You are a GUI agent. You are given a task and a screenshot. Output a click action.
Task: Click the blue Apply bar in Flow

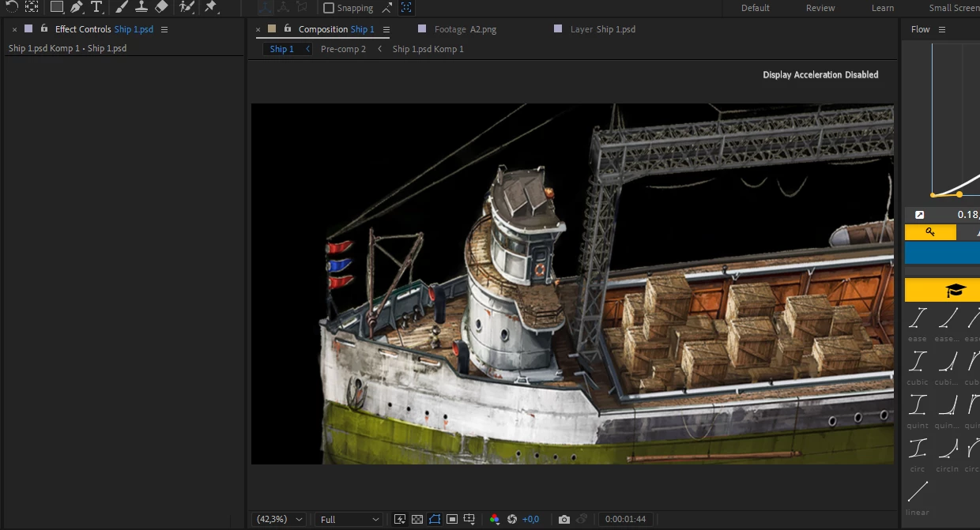942,253
